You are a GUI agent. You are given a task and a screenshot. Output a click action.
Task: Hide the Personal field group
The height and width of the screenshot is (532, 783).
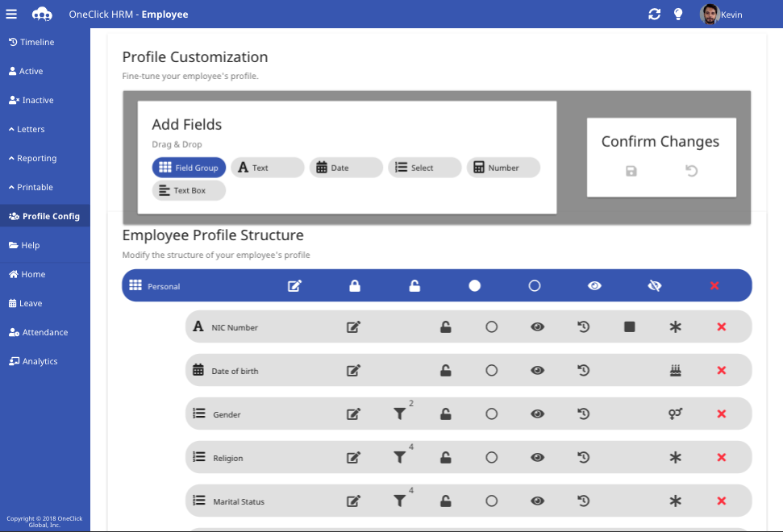654,285
